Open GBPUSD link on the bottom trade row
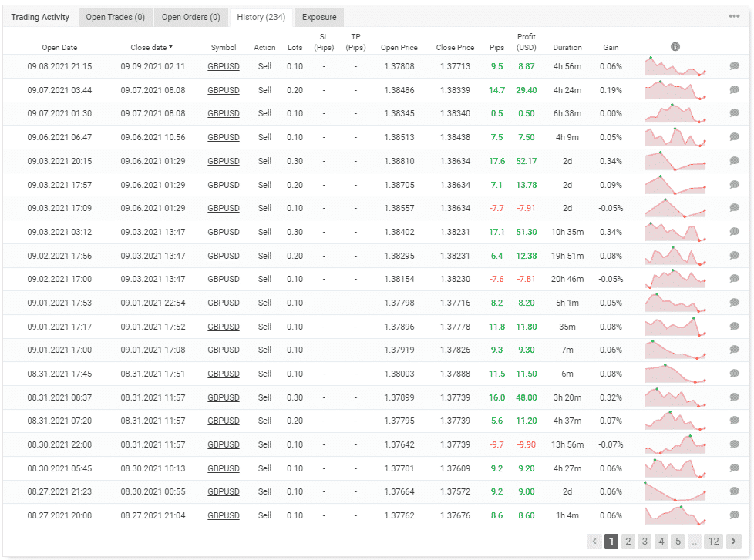Viewport: 754px width, 560px height. [x=224, y=515]
